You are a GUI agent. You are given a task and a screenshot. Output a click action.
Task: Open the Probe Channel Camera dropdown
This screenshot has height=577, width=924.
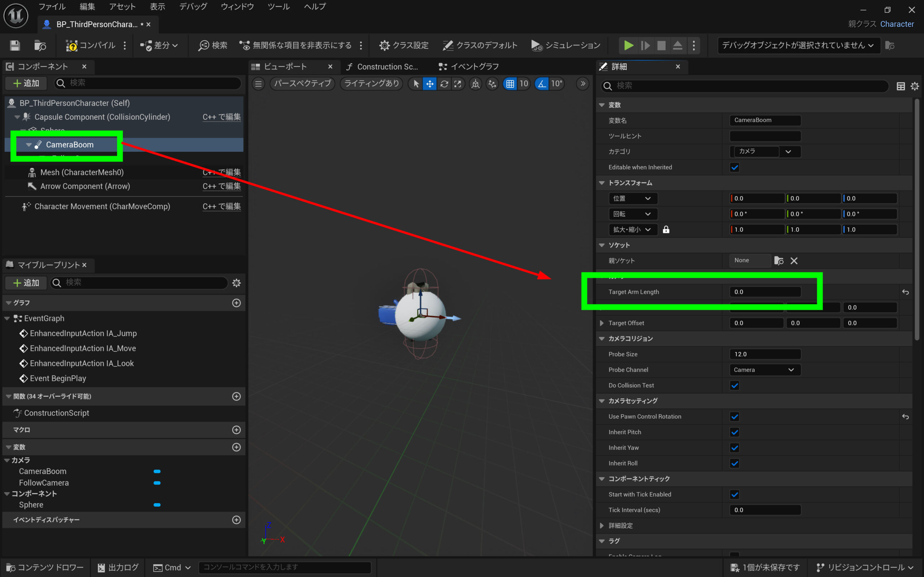[764, 370]
